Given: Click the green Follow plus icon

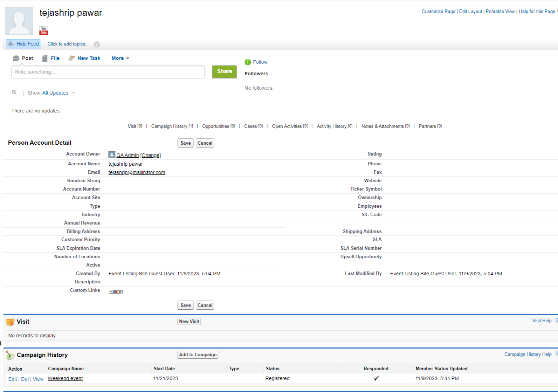Looking at the screenshot, I should point(248,62).
